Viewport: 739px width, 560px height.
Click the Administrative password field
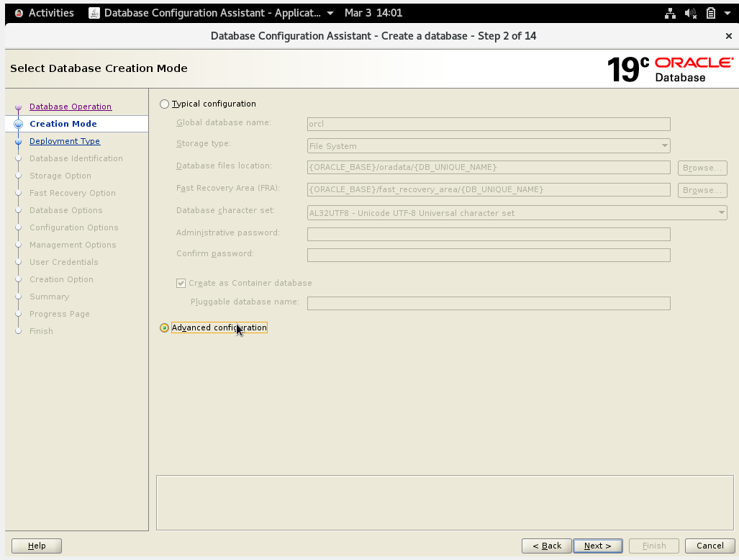click(489, 234)
